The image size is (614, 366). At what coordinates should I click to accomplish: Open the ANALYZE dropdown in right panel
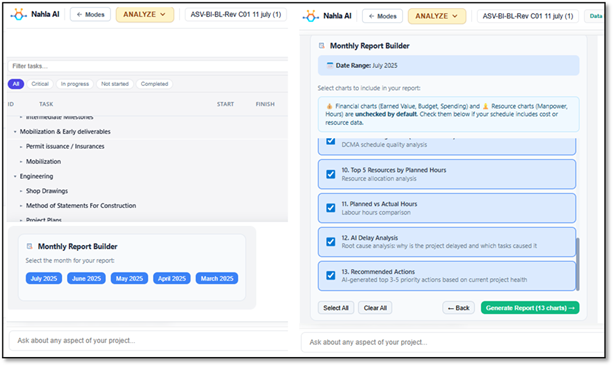(437, 16)
